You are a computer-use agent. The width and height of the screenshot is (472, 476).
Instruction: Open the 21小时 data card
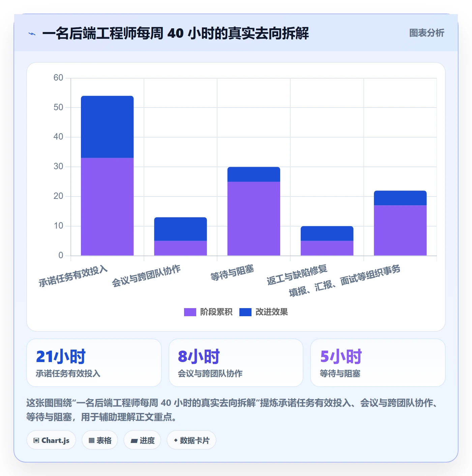click(94, 363)
